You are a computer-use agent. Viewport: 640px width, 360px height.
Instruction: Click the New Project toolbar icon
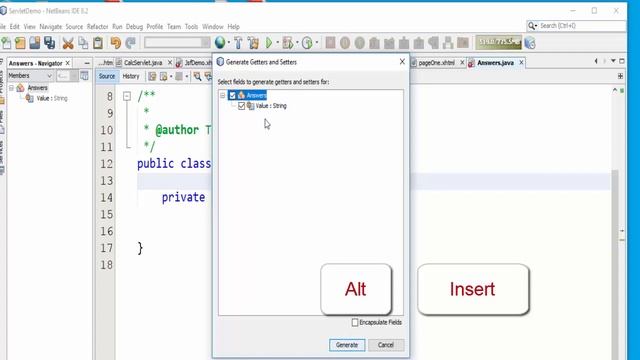(x=20, y=43)
